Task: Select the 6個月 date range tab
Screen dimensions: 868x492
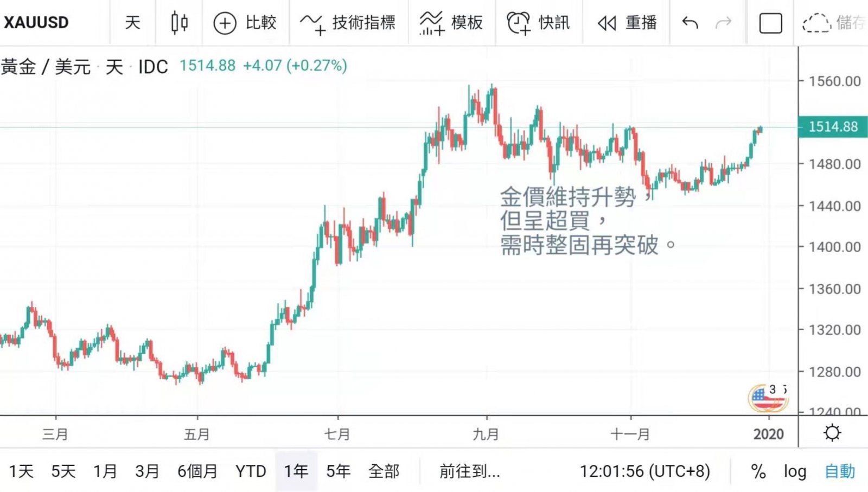Action: coord(197,471)
